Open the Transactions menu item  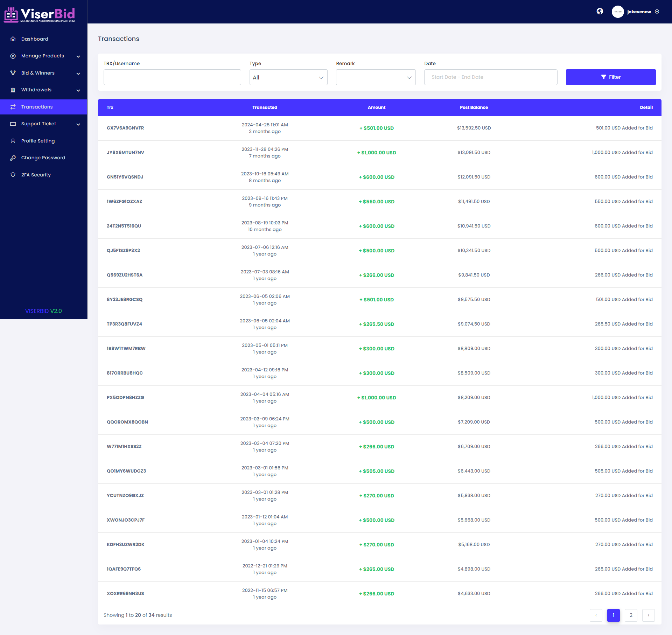point(37,107)
